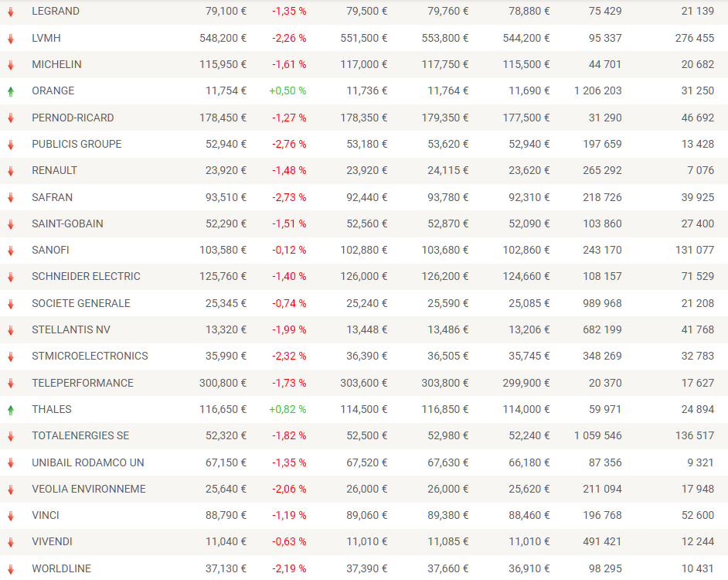Click the red down arrow beside SCHNEIDER ELECTRIC

[11, 278]
